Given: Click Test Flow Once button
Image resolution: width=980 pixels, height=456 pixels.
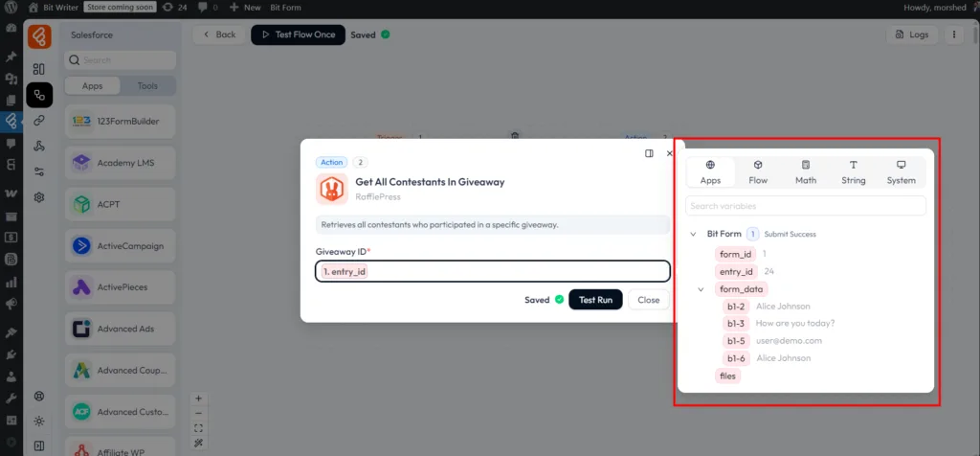Looking at the screenshot, I should [299, 35].
